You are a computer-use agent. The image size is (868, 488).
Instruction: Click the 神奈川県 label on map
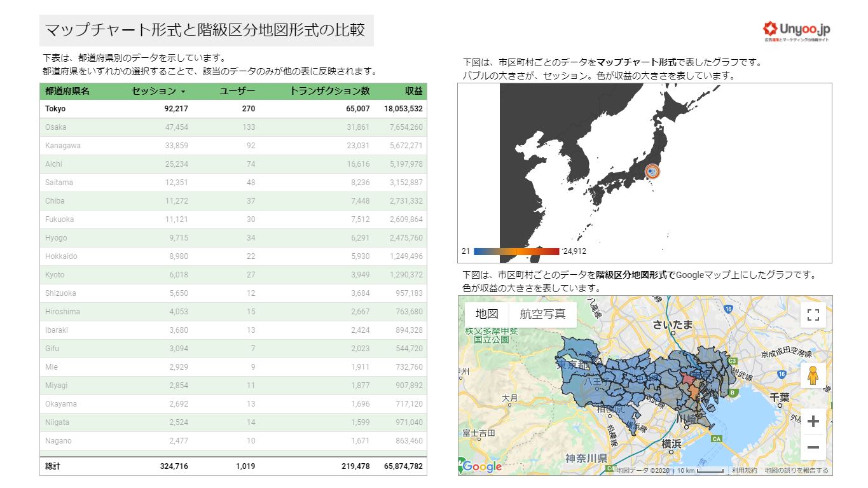point(586,458)
